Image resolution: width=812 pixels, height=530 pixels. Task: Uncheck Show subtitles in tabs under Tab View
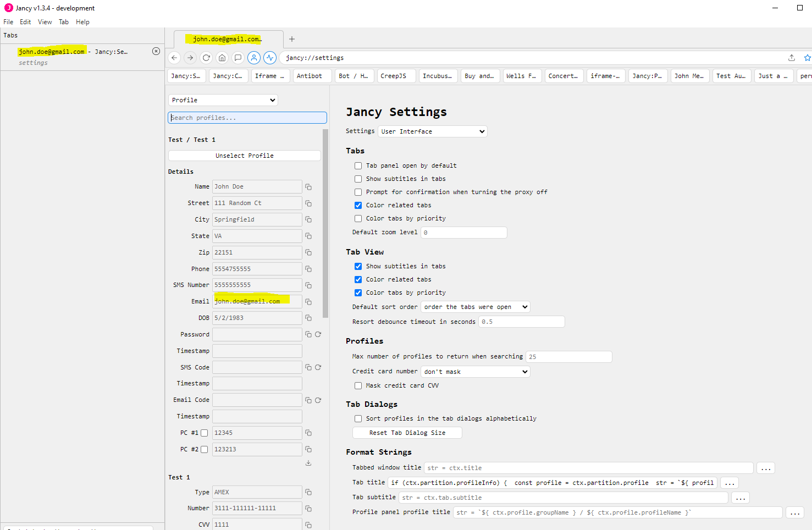coord(358,266)
